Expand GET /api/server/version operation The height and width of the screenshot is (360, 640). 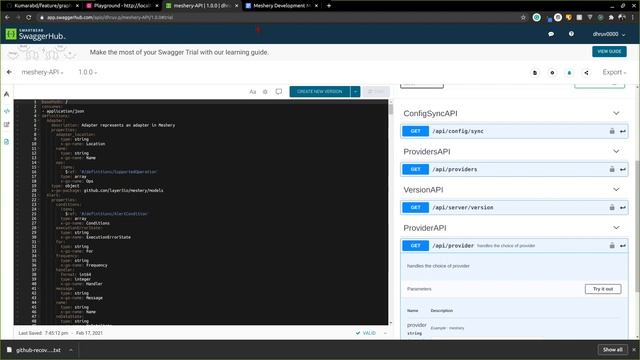[514, 207]
